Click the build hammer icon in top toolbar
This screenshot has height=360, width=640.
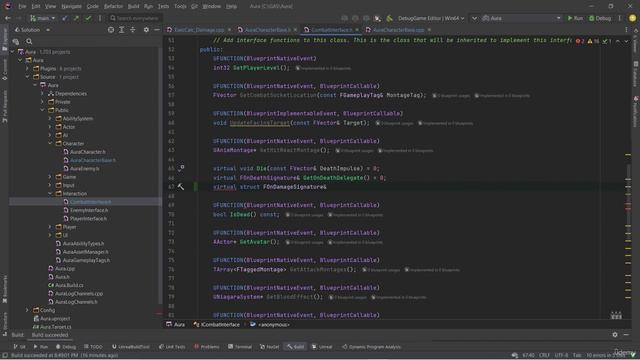(389, 18)
